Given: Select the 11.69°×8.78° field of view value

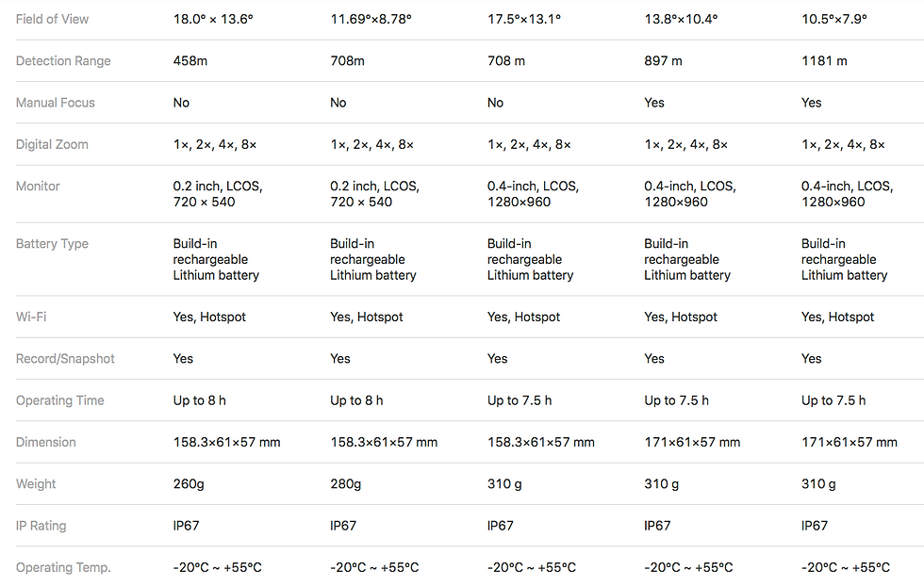Looking at the screenshot, I should (x=371, y=19).
